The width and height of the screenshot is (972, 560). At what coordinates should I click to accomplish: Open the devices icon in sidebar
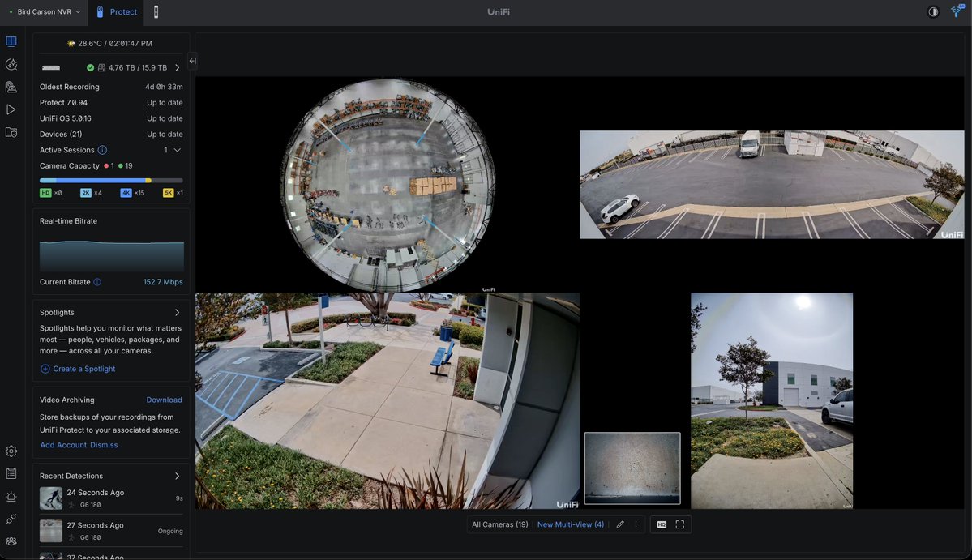tap(11, 87)
